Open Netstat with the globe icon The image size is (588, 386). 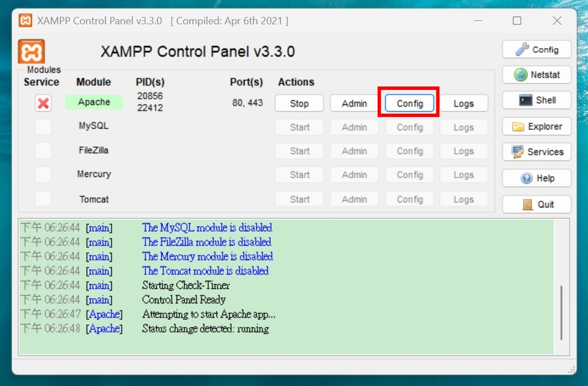coord(537,75)
